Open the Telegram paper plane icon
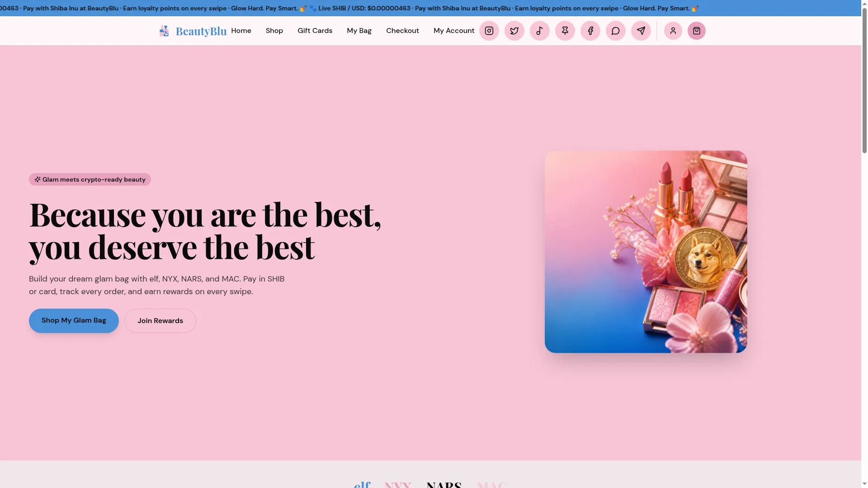Screen dimensions: 868x488 coord(641,31)
